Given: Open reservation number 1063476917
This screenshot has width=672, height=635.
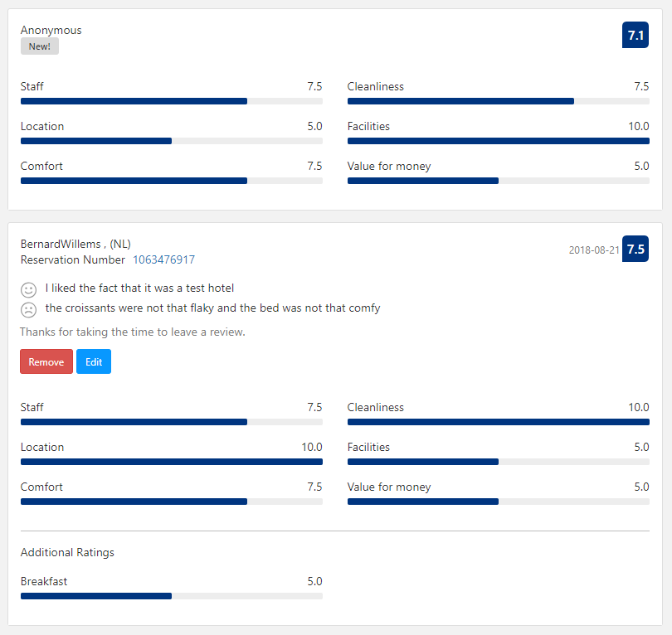Looking at the screenshot, I should (x=163, y=259).
